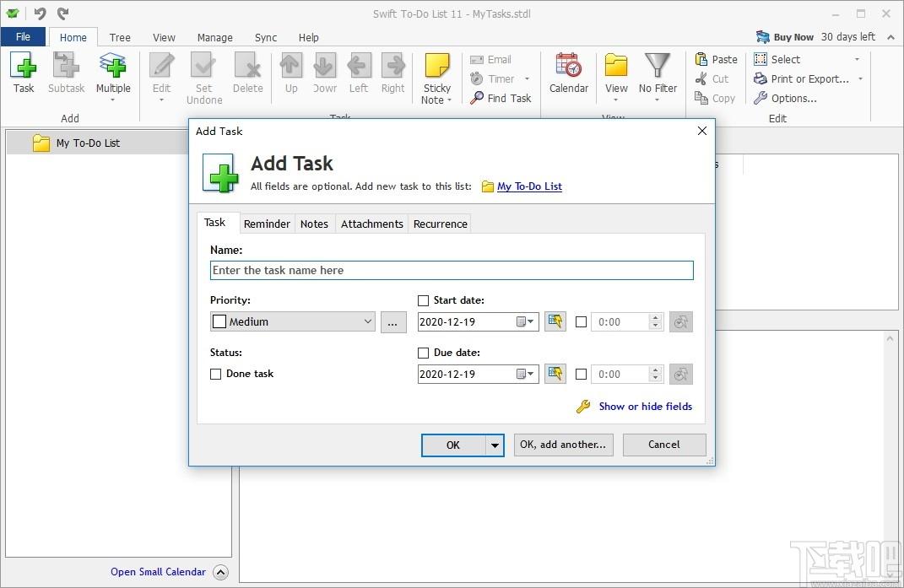Click the Print or Export icon
The image size is (904, 588).
pos(761,78)
